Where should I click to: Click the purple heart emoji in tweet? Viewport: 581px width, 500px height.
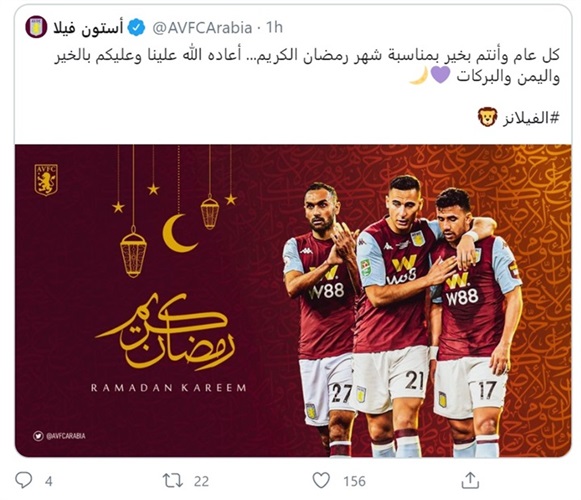click(x=441, y=76)
